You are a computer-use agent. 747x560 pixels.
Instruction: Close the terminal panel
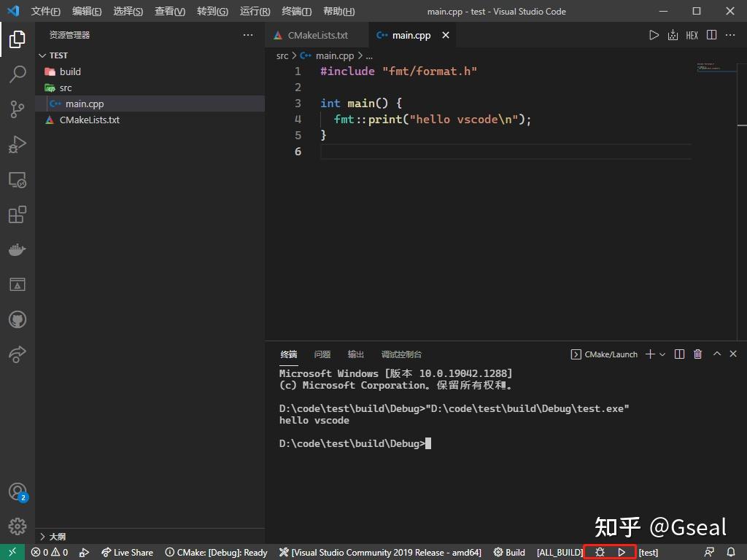click(x=733, y=354)
